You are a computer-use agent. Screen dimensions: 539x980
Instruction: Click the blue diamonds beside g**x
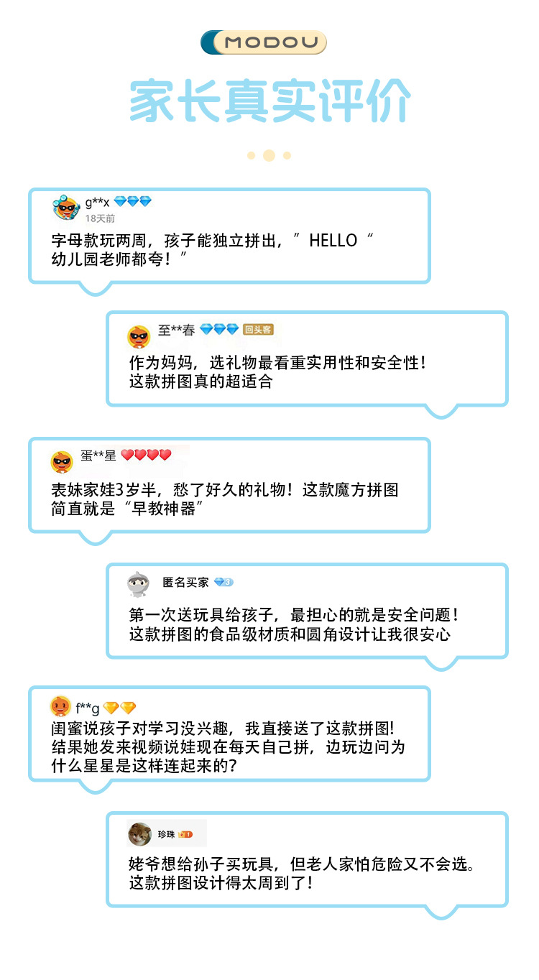[133, 202]
